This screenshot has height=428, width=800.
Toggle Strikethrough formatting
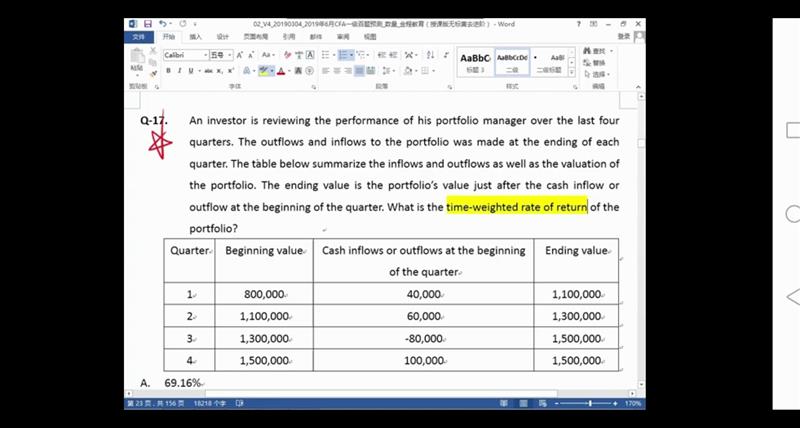[208, 71]
